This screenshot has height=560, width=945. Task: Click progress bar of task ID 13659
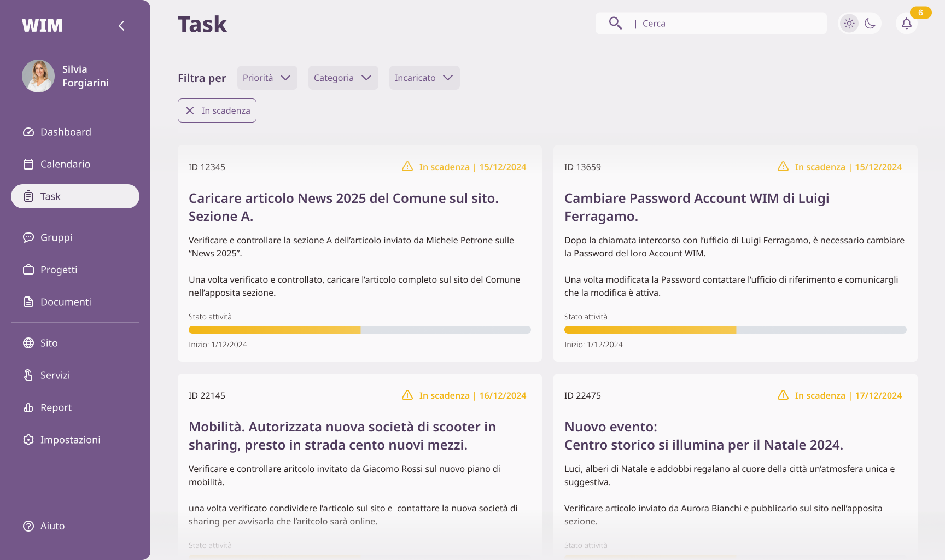(736, 330)
